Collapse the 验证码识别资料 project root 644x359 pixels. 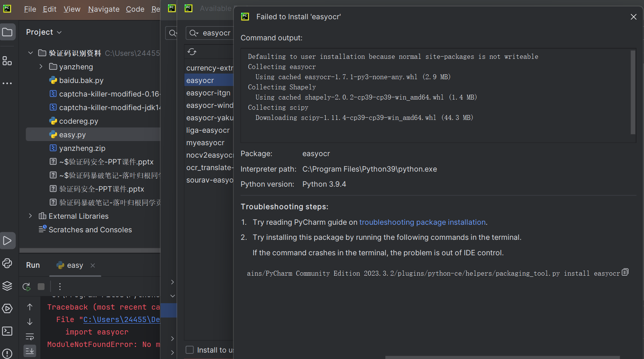(x=31, y=53)
